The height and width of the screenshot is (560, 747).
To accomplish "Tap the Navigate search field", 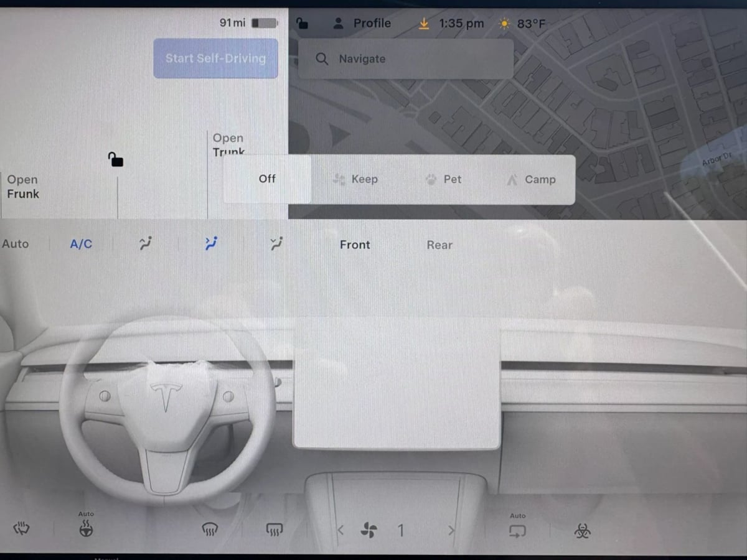I will (x=406, y=59).
